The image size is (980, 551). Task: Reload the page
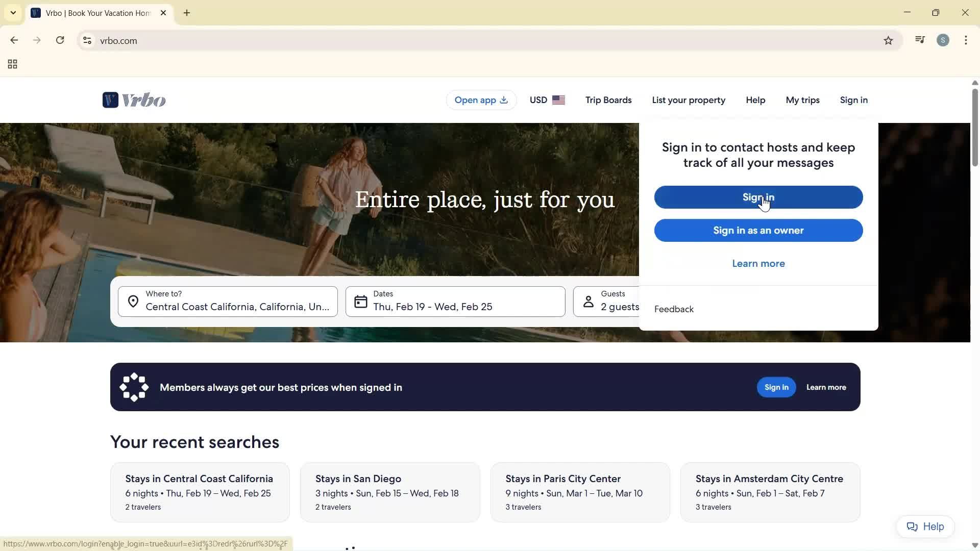[60, 40]
